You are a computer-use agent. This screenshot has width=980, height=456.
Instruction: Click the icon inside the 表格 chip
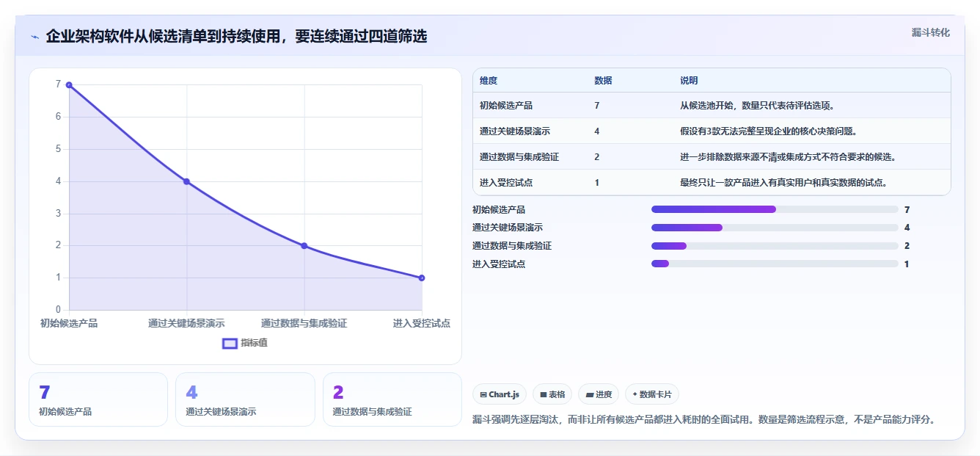(544, 394)
